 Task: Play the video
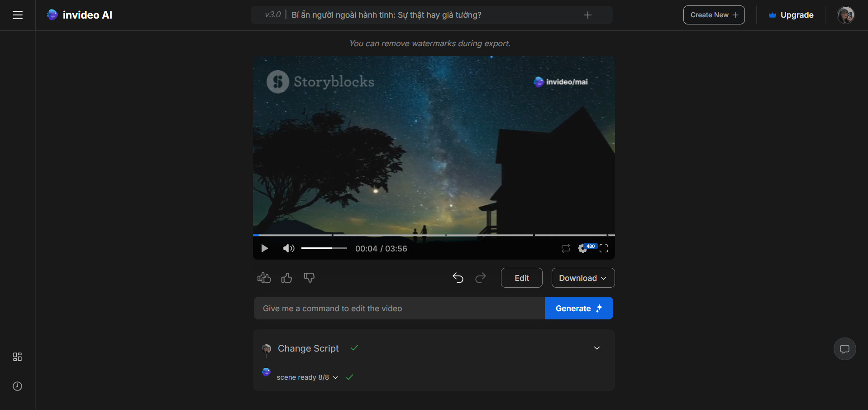[x=265, y=248]
